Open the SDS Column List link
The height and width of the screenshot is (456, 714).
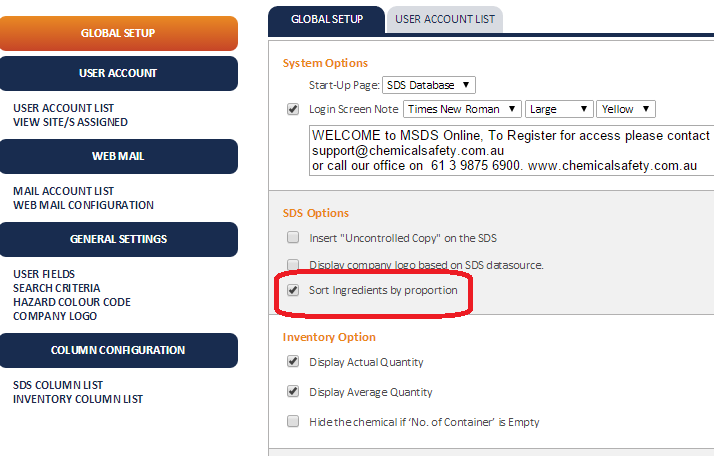pyautogui.click(x=58, y=385)
